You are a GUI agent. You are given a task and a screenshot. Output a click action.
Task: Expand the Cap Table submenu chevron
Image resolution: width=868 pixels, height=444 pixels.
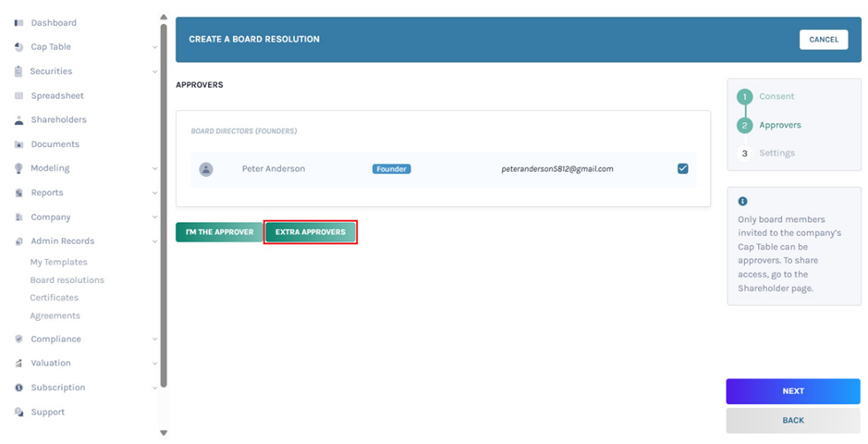tap(154, 47)
